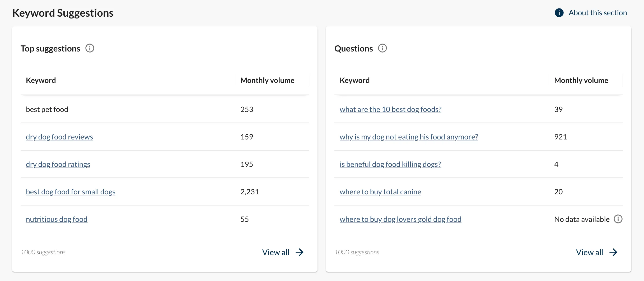Open best dog food for small dogs keyword

(x=71, y=192)
